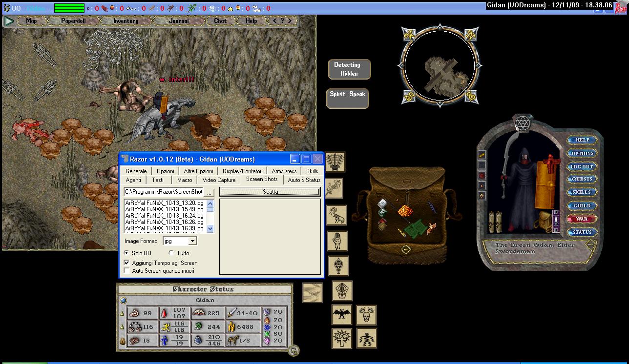The width and height of the screenshot is (629, 364).
Task: Click the party scrolls on the paperdoll
Action: coord(495,222)
